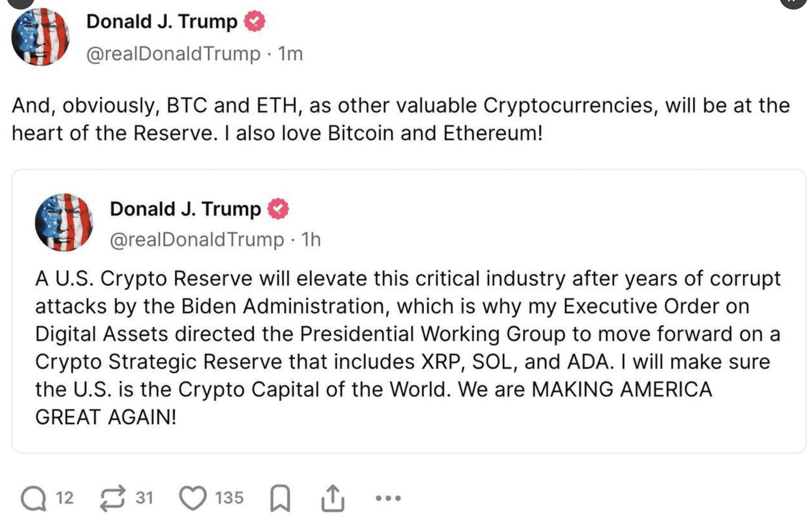Click the reply speech bubble icon
The image size is (812, 522).
click(x=33, y=498)
